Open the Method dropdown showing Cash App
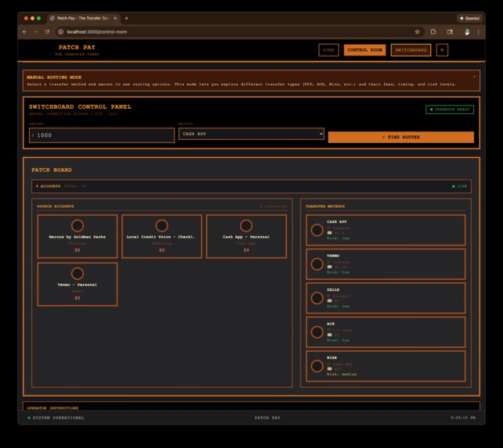The width and height of the screenshot is (503, 448). point(251,134)
